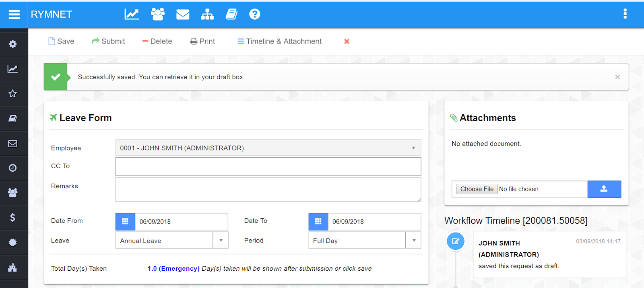644x288 pixels.
Task: Click the CC To input field
Action: coord(268,167)
